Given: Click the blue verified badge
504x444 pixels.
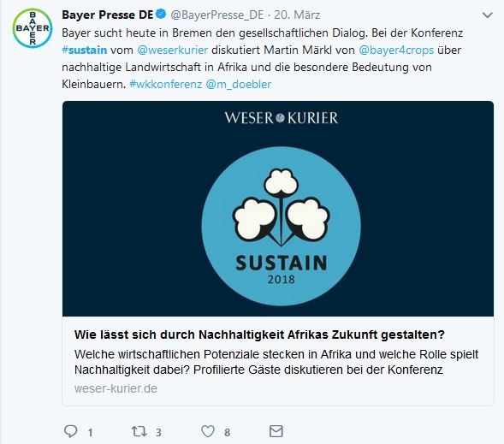Looking at the screenshot, I should click(161, 15).
